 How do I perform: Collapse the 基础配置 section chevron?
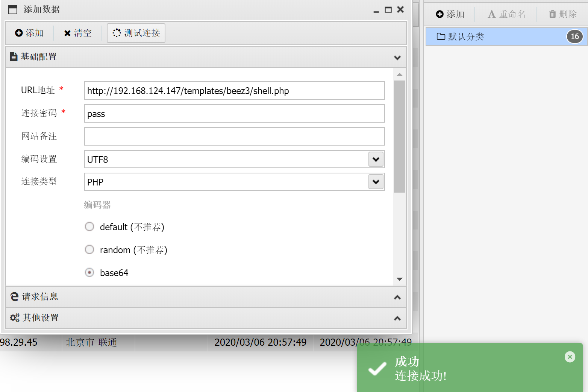[397, 58]
